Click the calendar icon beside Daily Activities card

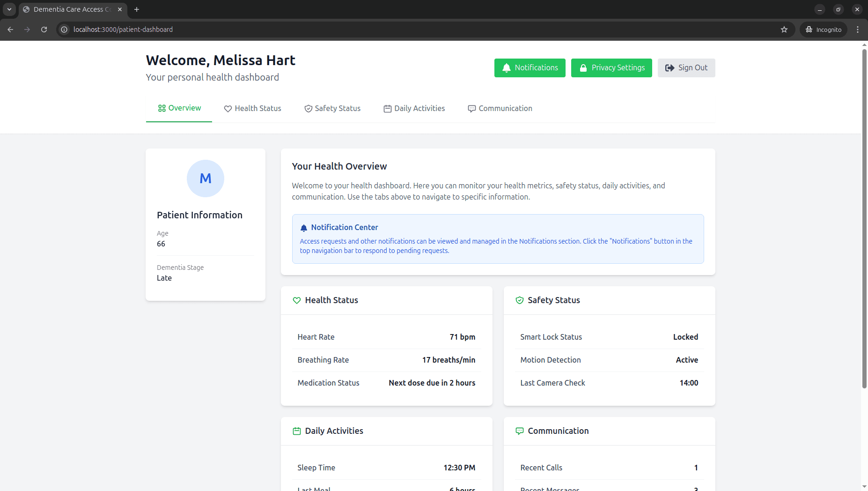(x=297, y=431)
